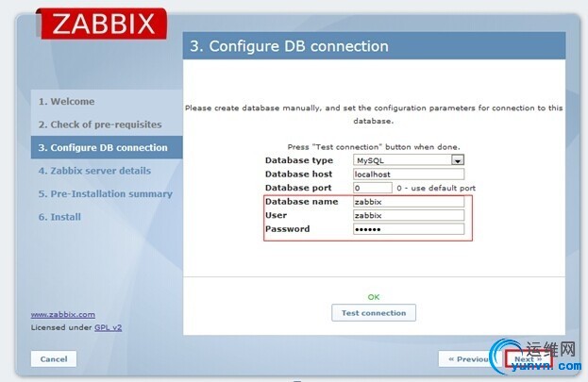Image resolution: width=588 pixels, height=382 pixels.
Task: Click the Cancel button
Action: click(54, 359)
